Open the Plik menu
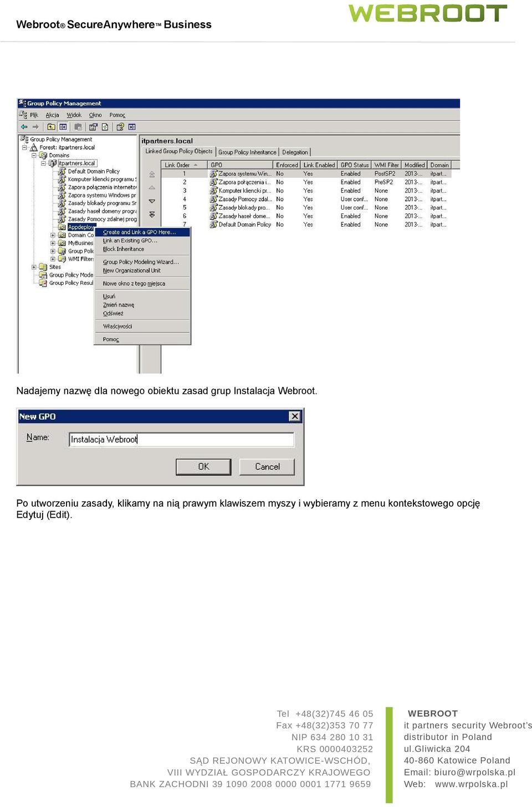This screenshot has width=532, height=807. coord(34,115)
